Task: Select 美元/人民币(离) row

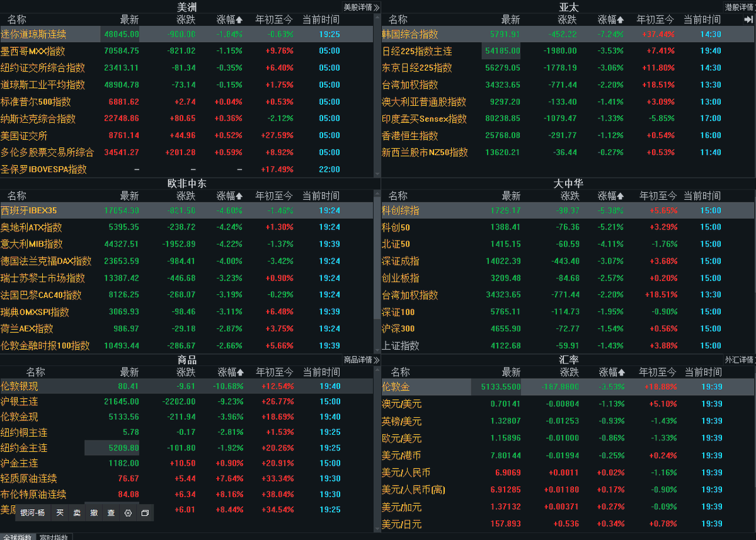Action: [x=568, y=490]
